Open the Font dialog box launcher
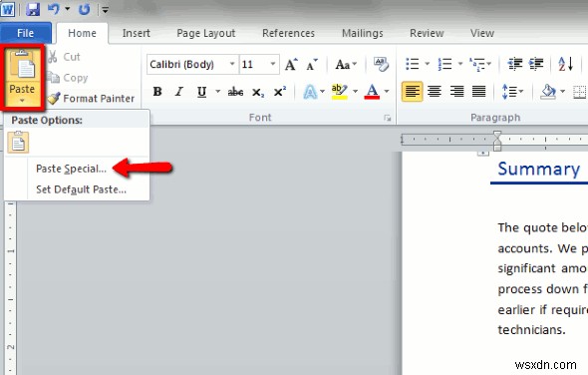Screen dimensions: 588x375 tap(388, 119)
